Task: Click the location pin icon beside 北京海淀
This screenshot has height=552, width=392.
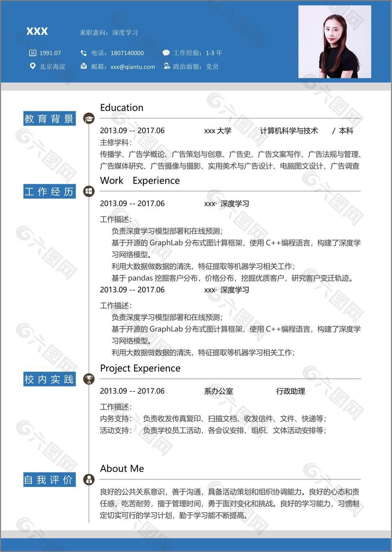Action: (x=33, y=67)
